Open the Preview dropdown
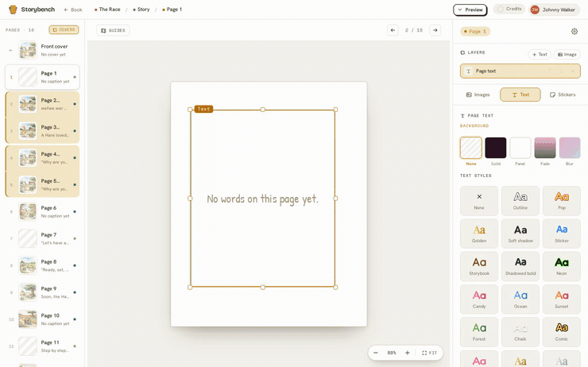588x367 pixels. (470, 10)
